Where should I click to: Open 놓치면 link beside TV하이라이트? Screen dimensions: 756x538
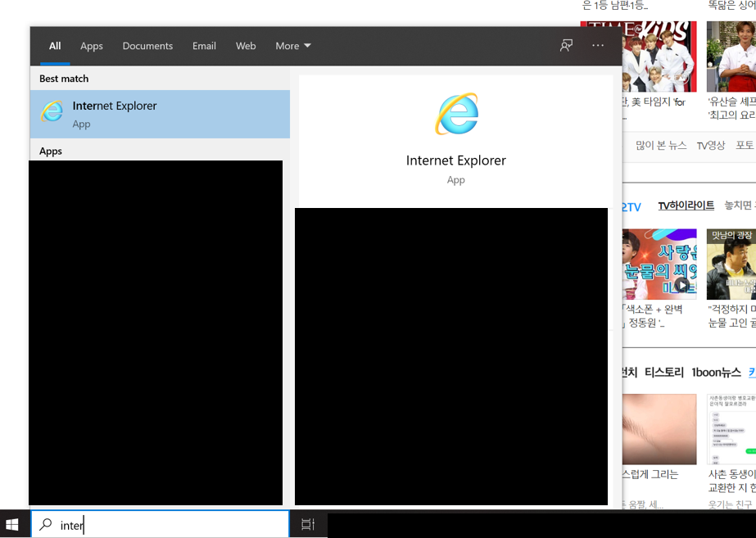pyautogui.click(x=740, y=206)
